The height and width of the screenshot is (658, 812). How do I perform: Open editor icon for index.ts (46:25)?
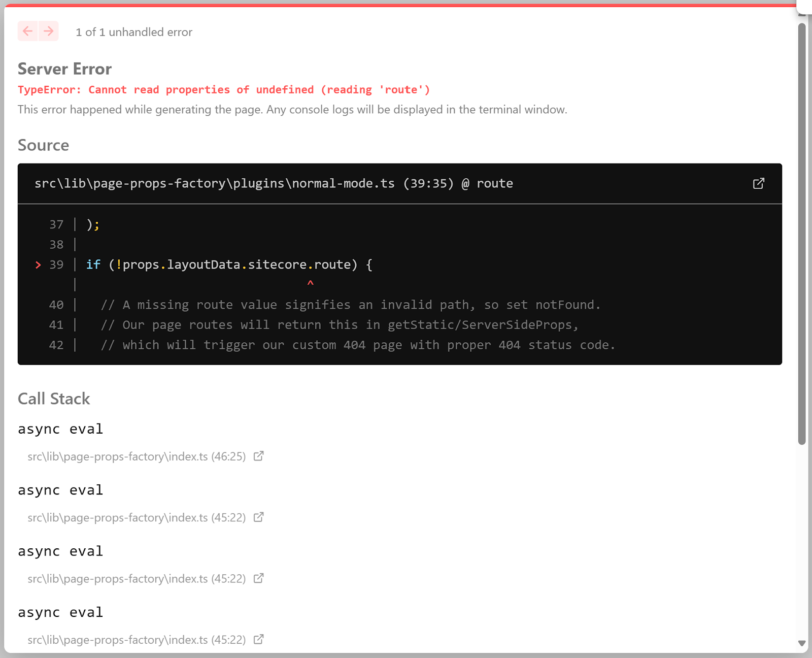click(x=259, y=456)
